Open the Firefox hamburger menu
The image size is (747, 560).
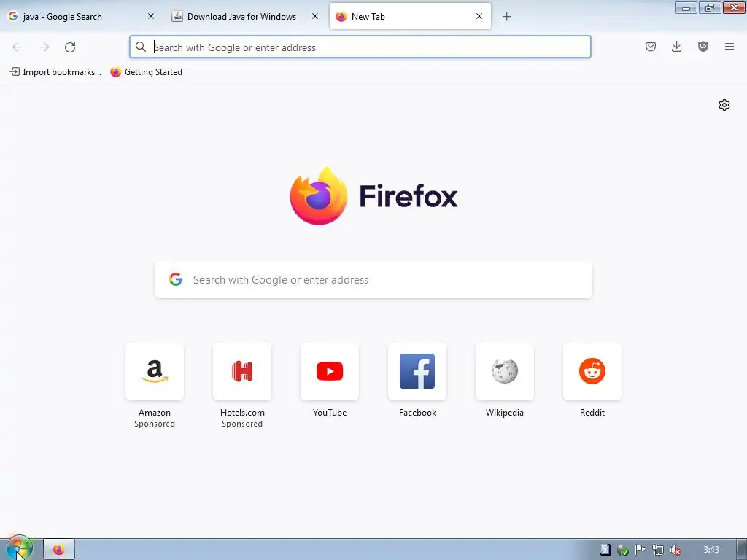729,47
